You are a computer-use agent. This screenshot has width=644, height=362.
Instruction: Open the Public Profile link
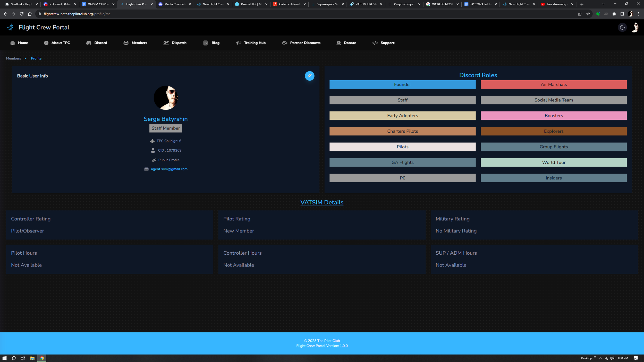(x=169, y=160)
